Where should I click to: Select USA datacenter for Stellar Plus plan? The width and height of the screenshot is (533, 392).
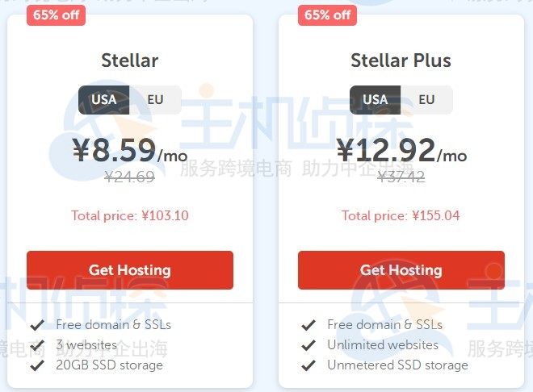point(376,100)
